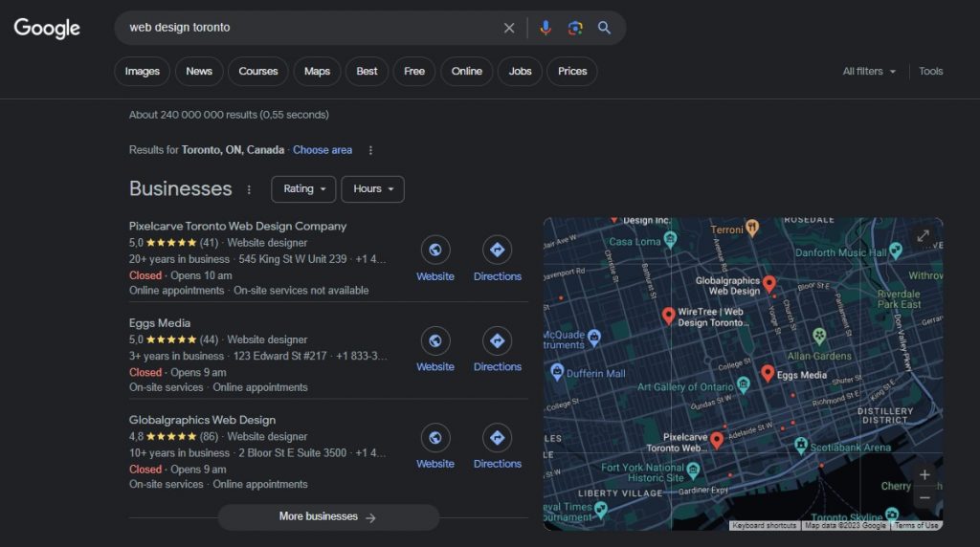
Task: Zoom out on the map
Action: pyautogui.click(x=924, y=498)
